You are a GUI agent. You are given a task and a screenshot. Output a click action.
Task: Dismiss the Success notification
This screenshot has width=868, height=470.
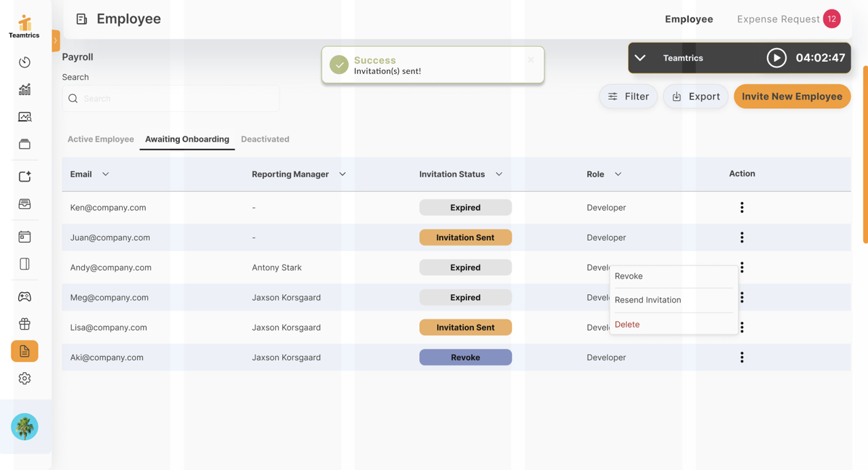tap(531, 60)
